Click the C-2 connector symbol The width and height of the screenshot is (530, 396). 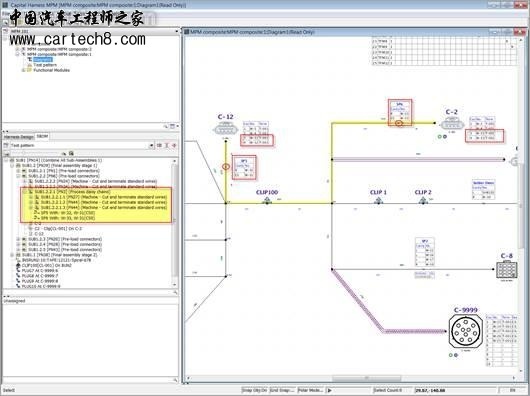(452, 124)
